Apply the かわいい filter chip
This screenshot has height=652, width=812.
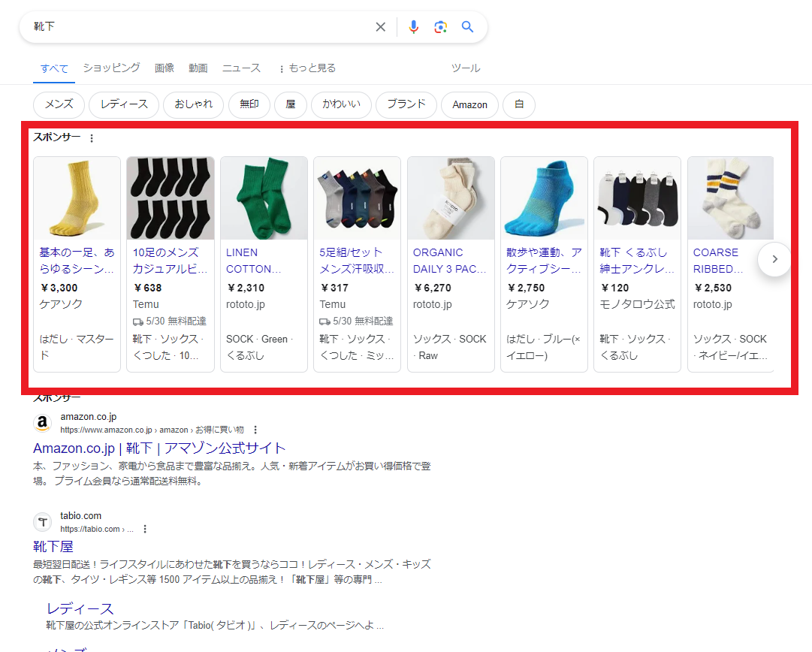[341, 104]
